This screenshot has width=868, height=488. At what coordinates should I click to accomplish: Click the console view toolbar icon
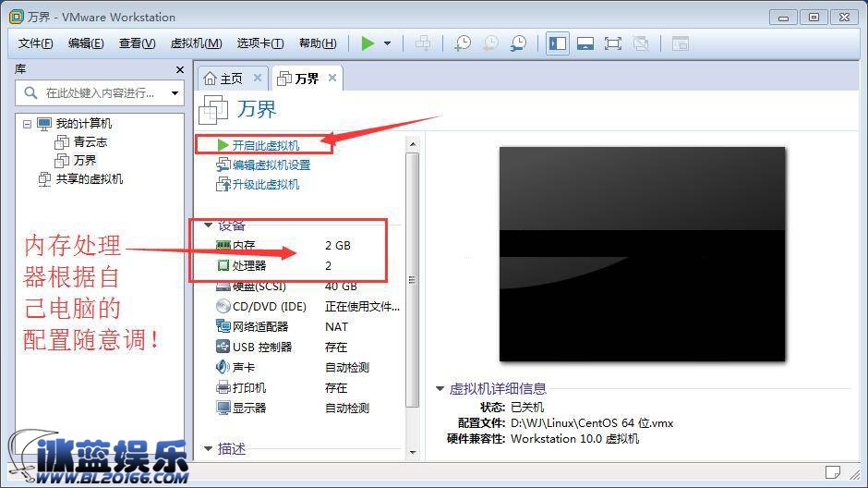coord(681,43)
